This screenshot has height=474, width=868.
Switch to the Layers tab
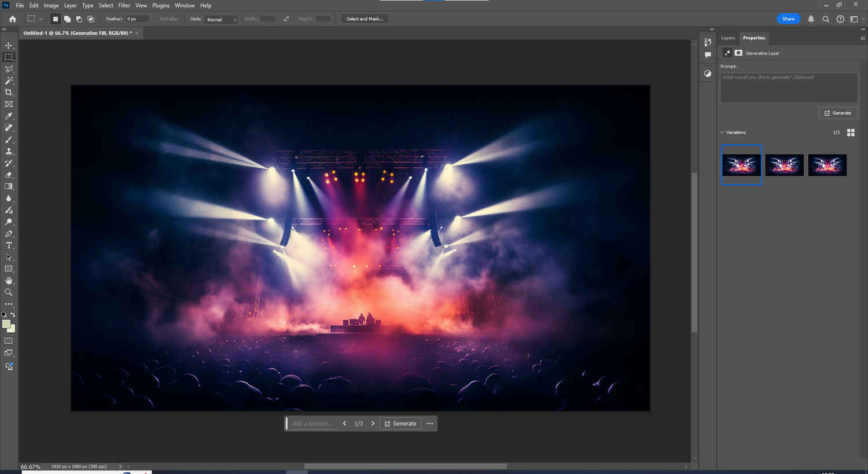(x=728, y=38)
